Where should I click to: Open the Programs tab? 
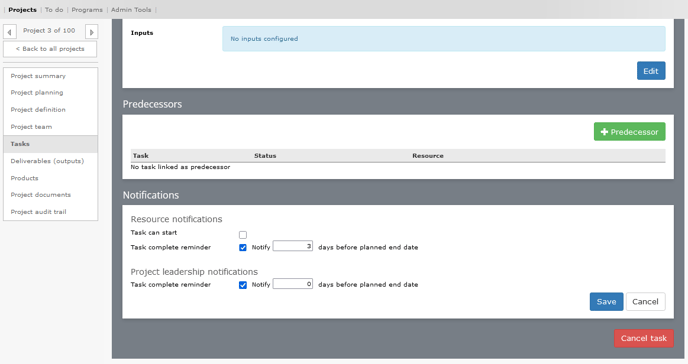pyautogui.click(x=87, y=10)
